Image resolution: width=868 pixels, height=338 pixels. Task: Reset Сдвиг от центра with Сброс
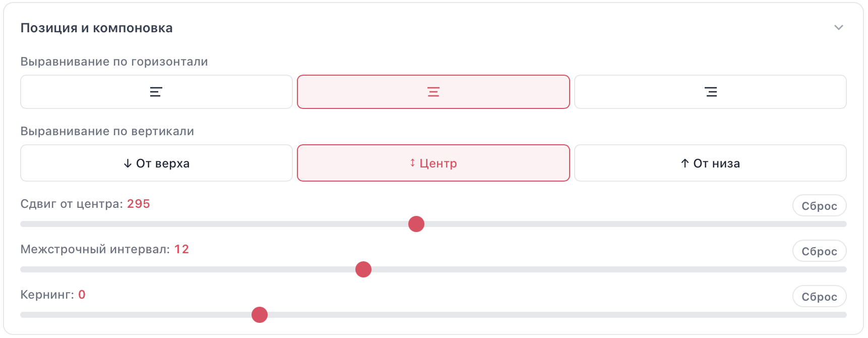(819, 206)
